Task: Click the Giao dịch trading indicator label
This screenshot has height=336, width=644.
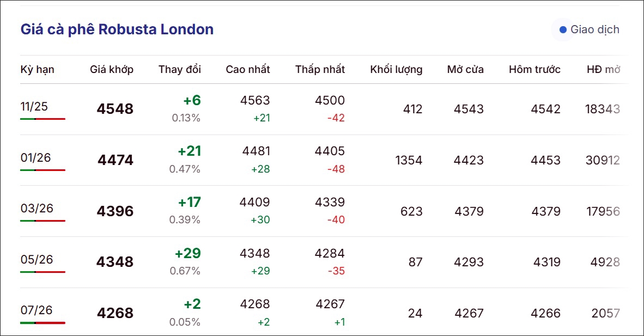Action: [x=594, y=29]
